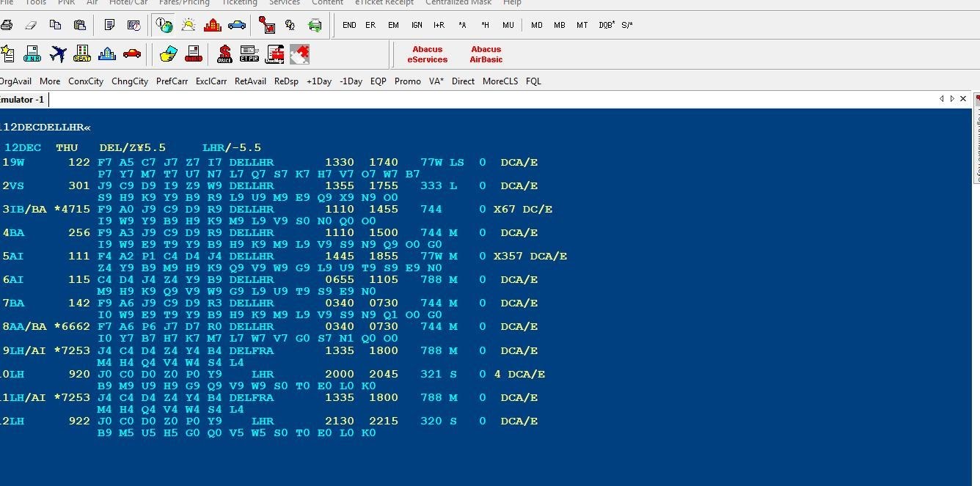Click the PRICE dollar-sign icon
Viewport: 980px width, 486px height.
point(224,54)
